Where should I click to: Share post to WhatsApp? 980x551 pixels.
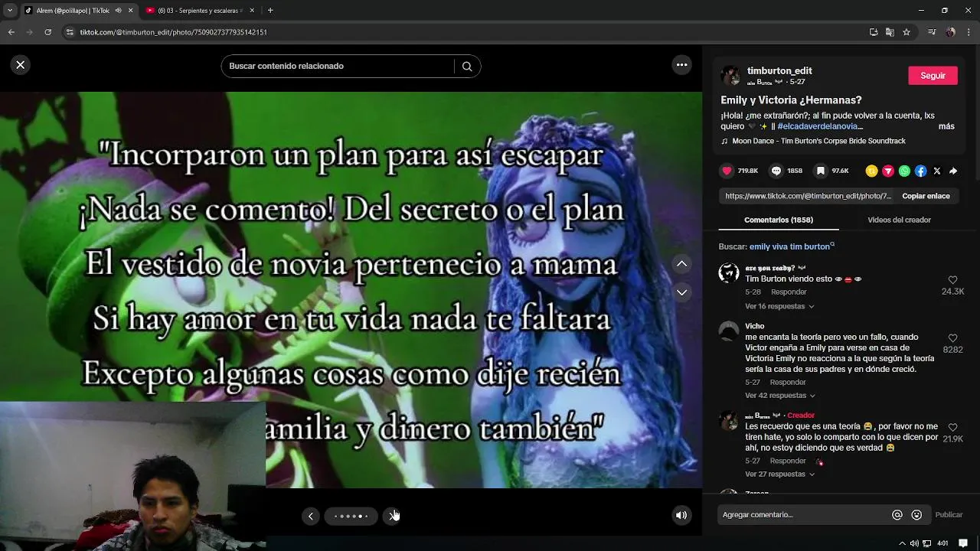[904, 171]
